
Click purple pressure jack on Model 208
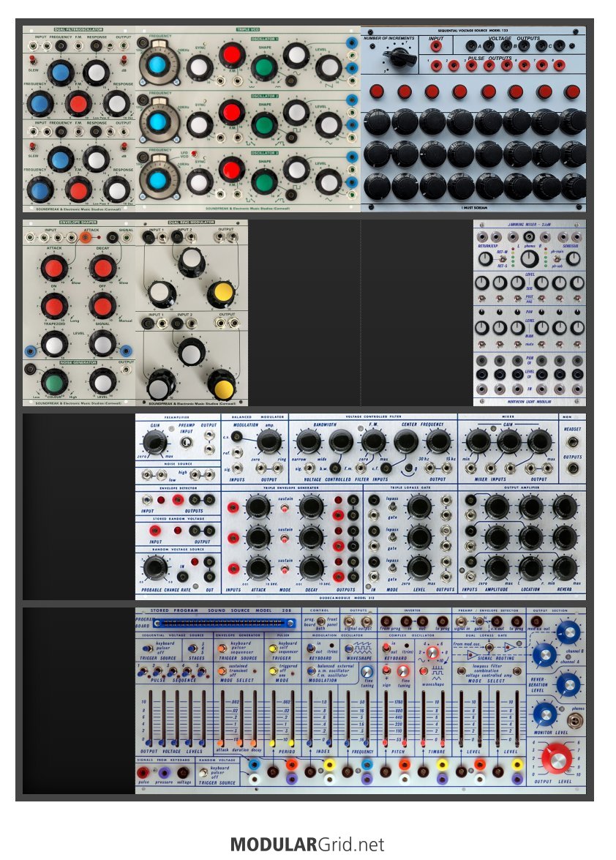[x=164, y=773]
